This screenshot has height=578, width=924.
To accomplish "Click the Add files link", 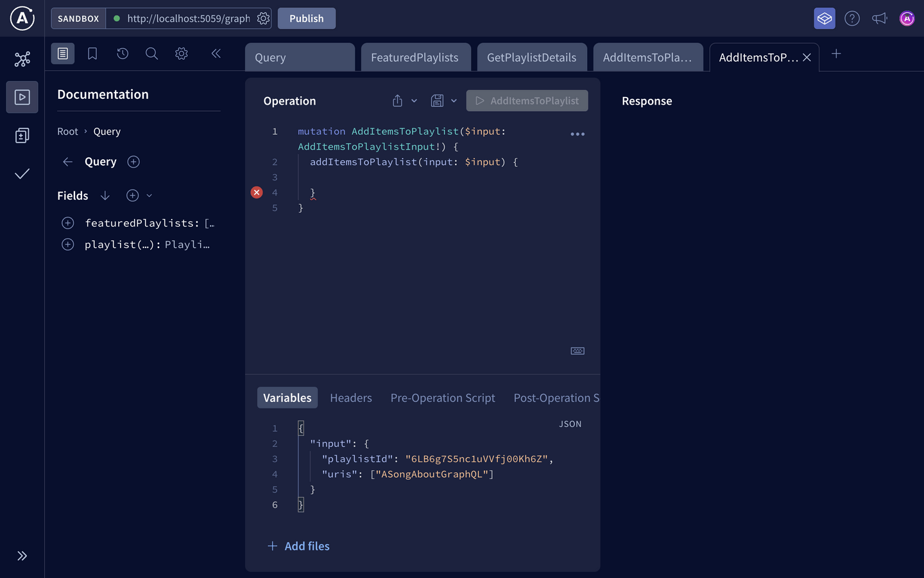I will pyautogui.click(x=298, y=546).
